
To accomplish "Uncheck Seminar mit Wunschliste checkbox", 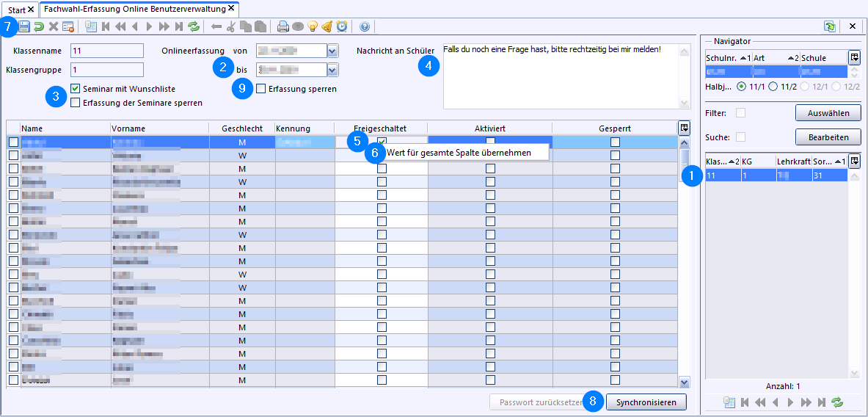I will point(76,88).
